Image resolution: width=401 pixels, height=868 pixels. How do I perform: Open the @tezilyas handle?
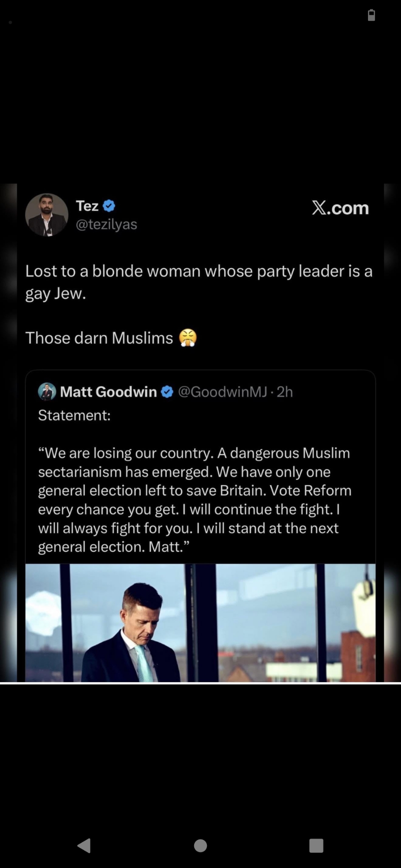106,224
